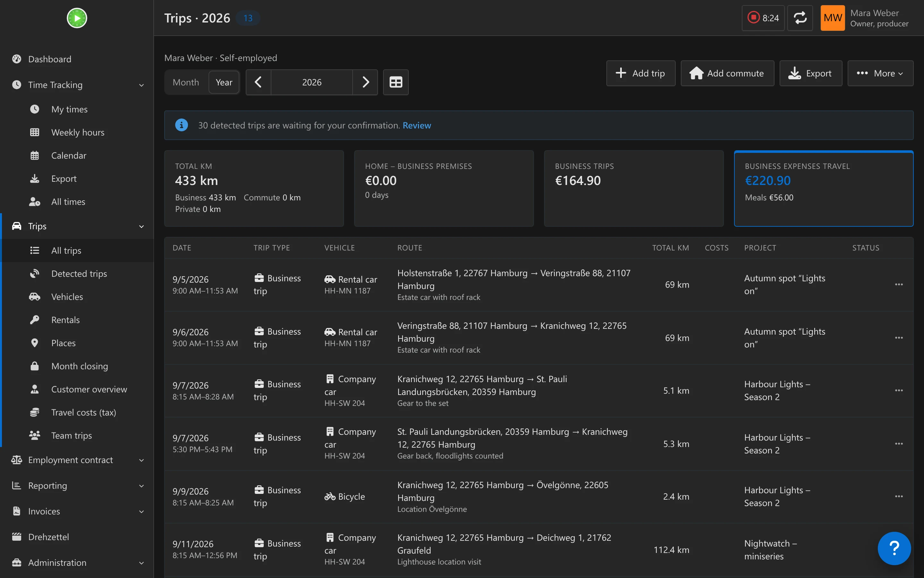The image size is (924, 578).
Task: Open row menu for 9/5/2026 trip
Action: pyautogui.click(x=899, y=285)
